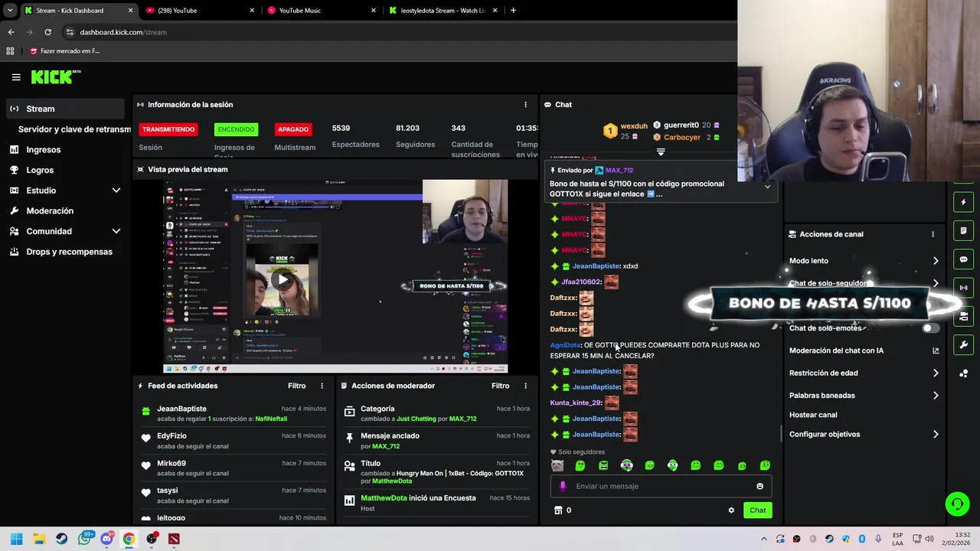Viewport: 980px width, 551px height.
Task: Open Modo lento options arrow
Action: coord(936,261)
